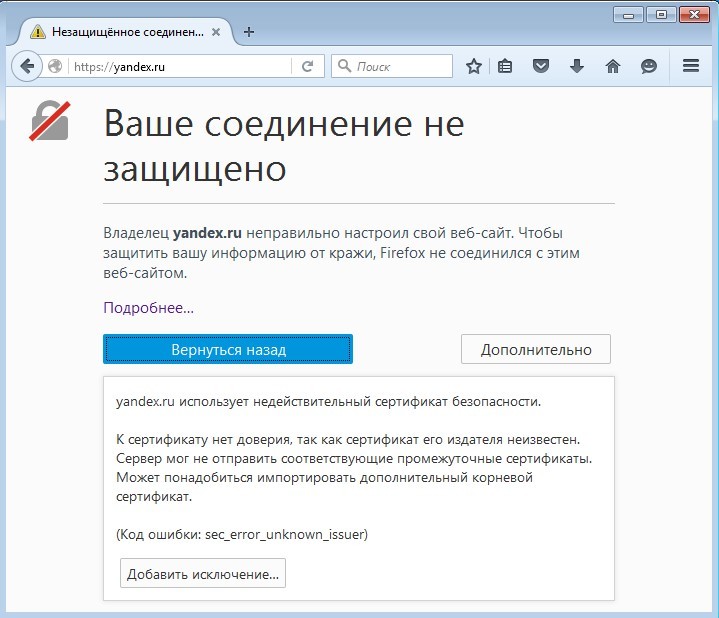Click the magnifier icon in the search box
Viewport: 719px width, 618px height.
(x=344, y=66)
